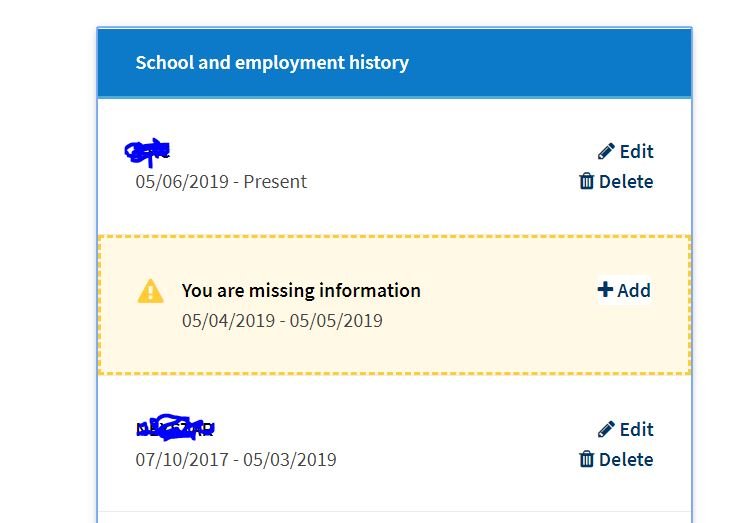Edit the entry ending 05/03/2019

coord(626,430)
